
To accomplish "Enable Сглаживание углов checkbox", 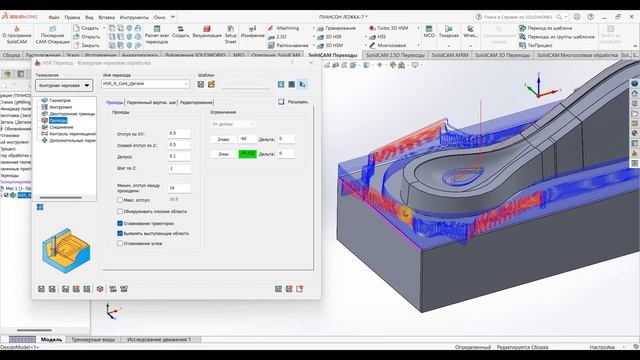I will coord(120,243).
